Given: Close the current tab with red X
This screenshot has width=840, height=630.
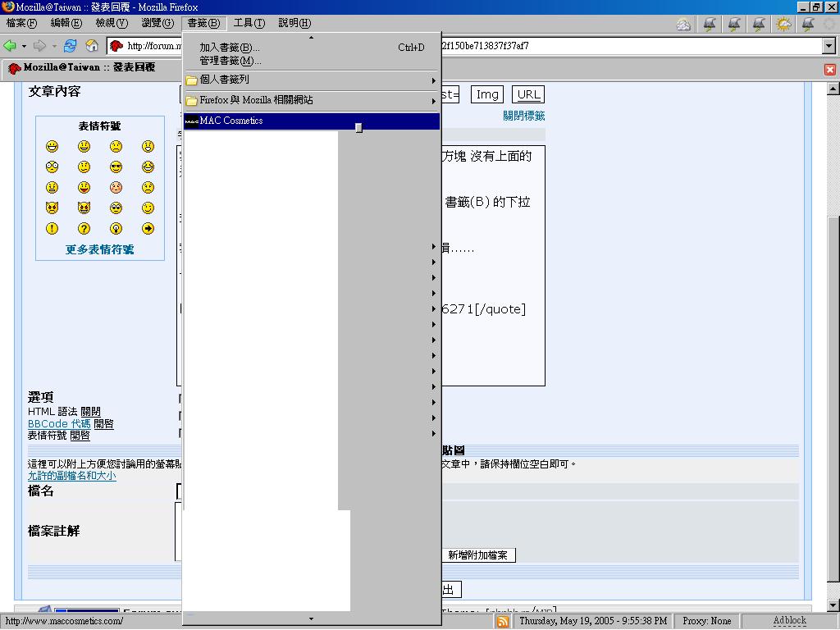Looking at the screenshot, I should [x=830, y=70].
